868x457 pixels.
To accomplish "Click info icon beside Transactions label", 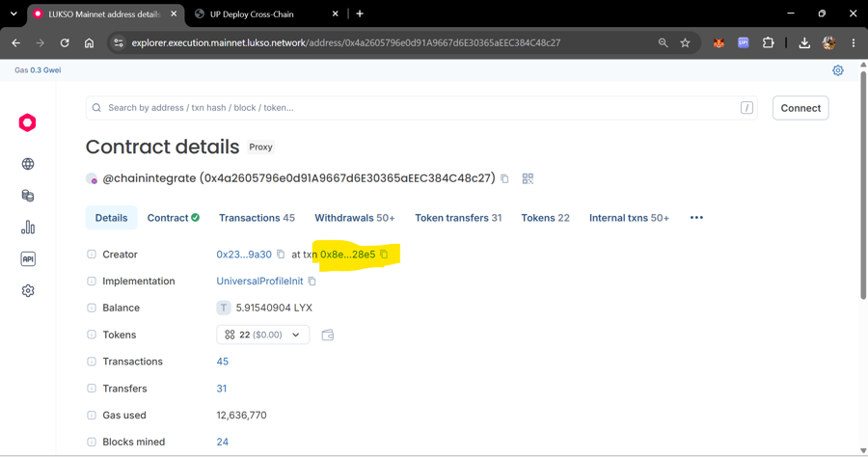I will 92,362.
